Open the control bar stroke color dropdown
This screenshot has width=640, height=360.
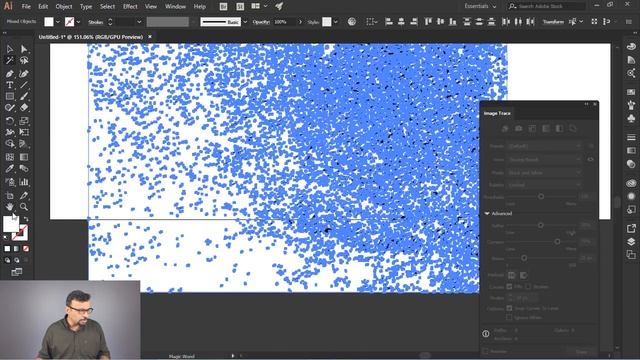[78, 22]
